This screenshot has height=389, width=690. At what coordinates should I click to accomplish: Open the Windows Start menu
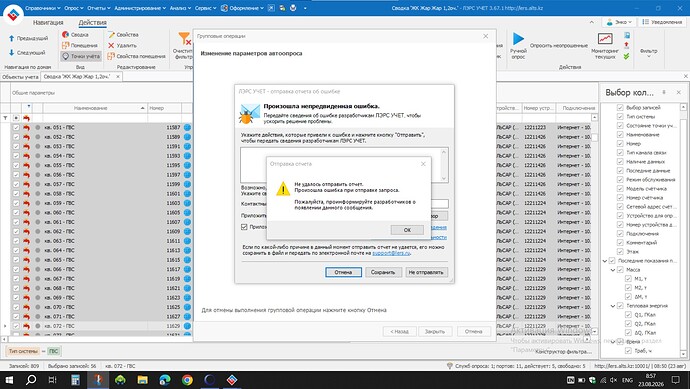[x=9, y=380]
